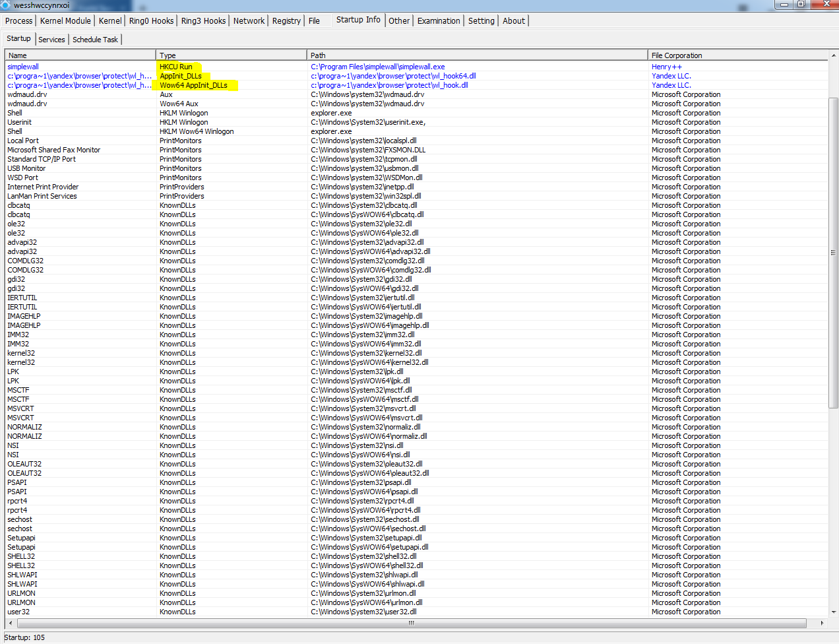Screen dimensions: 839x644
Task: Select the Ring3 Hooks tab
Action: click(203, 20)
